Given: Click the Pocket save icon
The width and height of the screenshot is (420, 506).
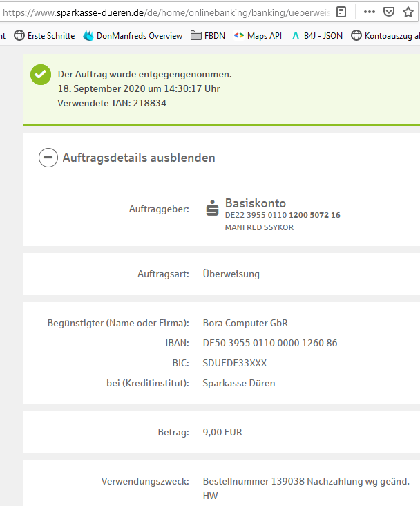Looking at the screenshot, I should 389,12.
